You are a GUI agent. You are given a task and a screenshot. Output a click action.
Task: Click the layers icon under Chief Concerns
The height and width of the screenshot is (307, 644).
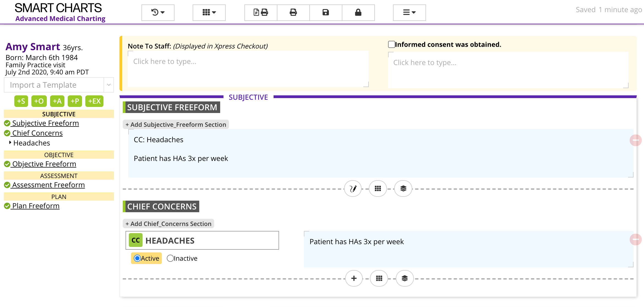(405, 278)
